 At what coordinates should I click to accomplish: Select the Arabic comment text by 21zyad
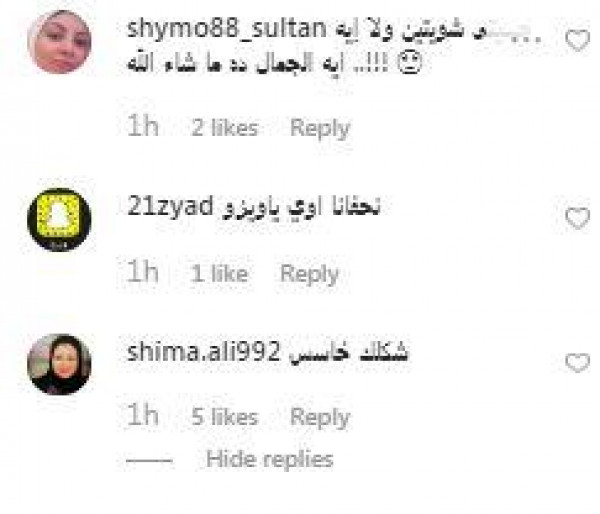coord(302,209)
